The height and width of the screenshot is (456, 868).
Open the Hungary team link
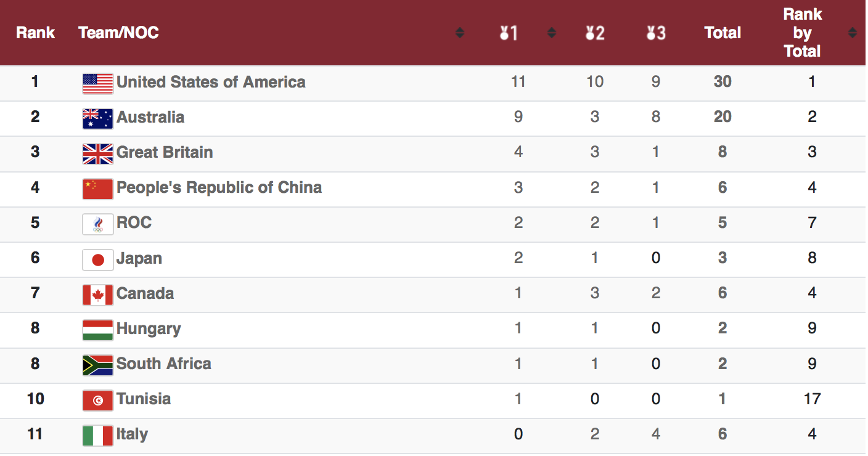(x=149, y=328)
